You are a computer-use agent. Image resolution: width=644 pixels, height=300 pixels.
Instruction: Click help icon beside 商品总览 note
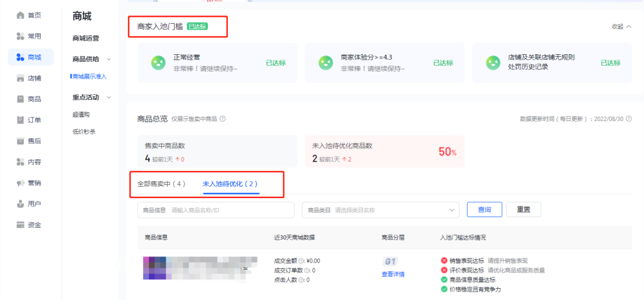[x=222, y=119]
